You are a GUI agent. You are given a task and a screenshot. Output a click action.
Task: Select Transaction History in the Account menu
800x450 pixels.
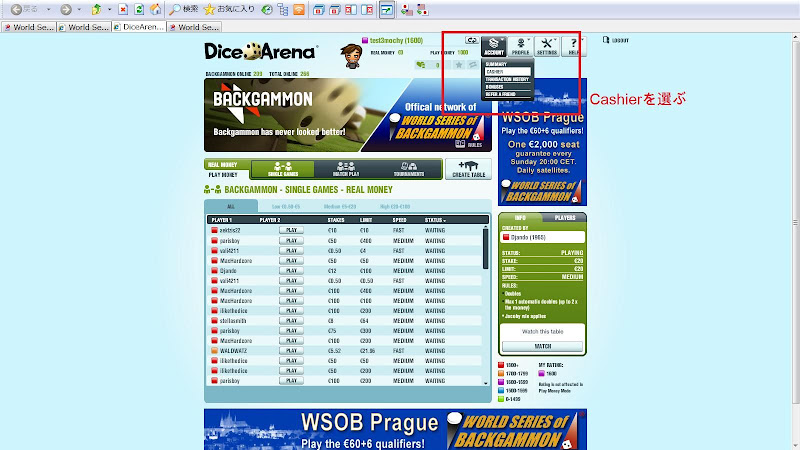(x=508, y=80)
